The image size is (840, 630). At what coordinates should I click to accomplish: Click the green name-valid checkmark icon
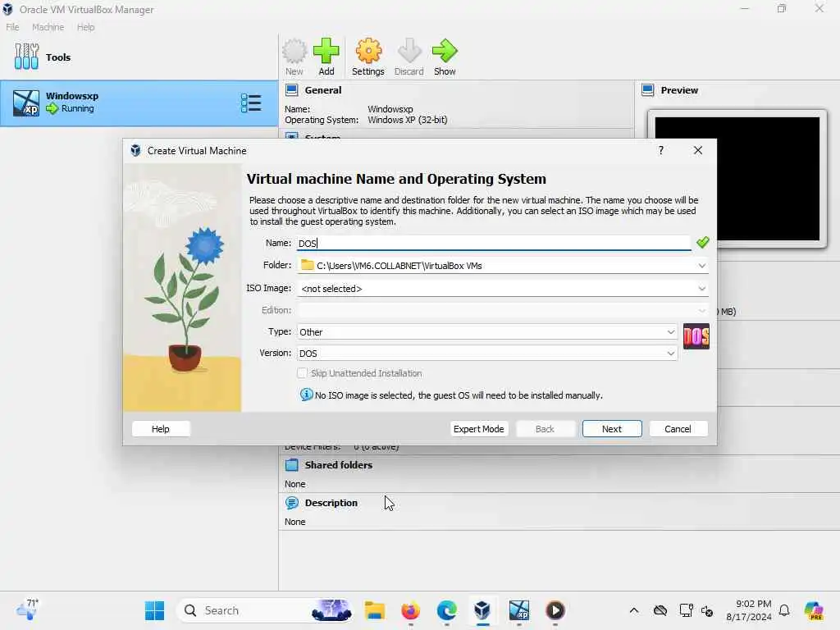tap(702, 243)
